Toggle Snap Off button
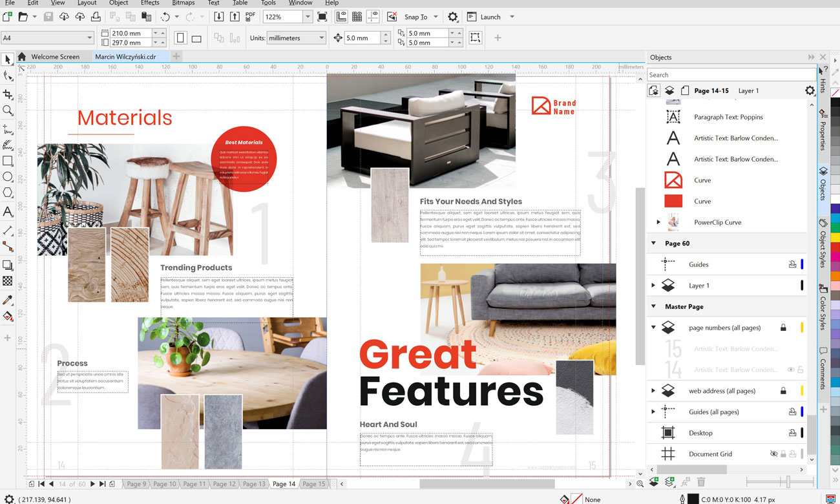This screenshot has width=840, height=504. pos(392,17)
